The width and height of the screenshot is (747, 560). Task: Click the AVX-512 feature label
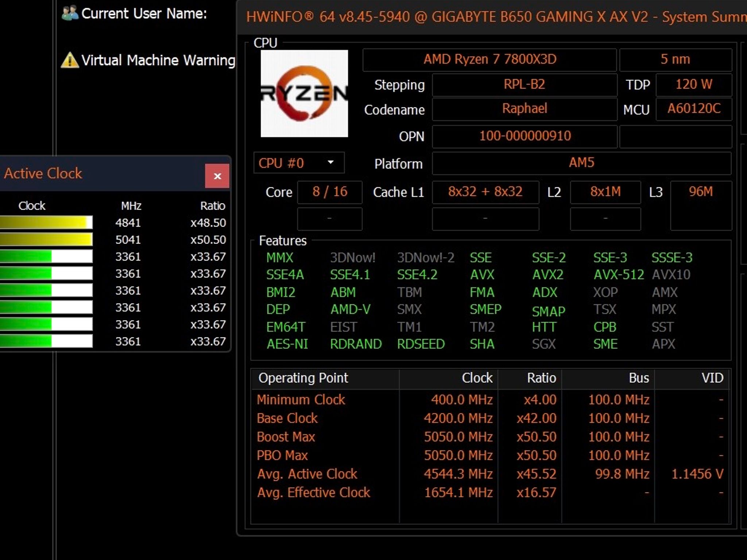click(619, 275)
